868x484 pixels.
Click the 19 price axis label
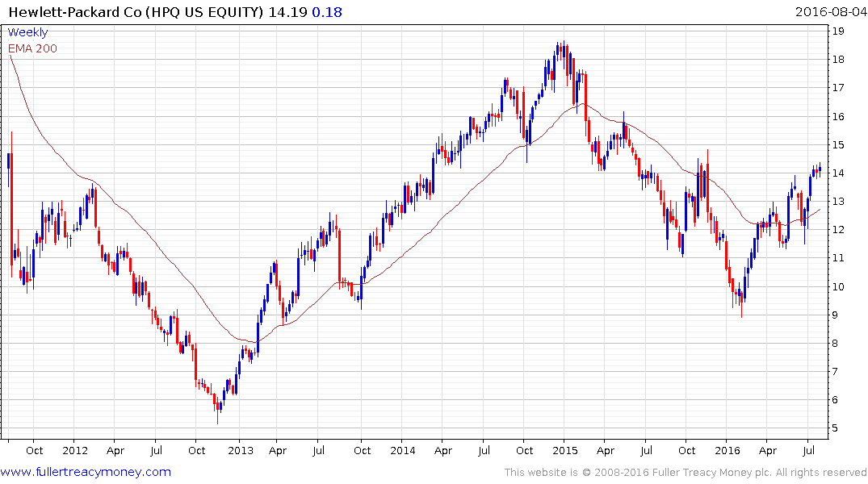838,31
